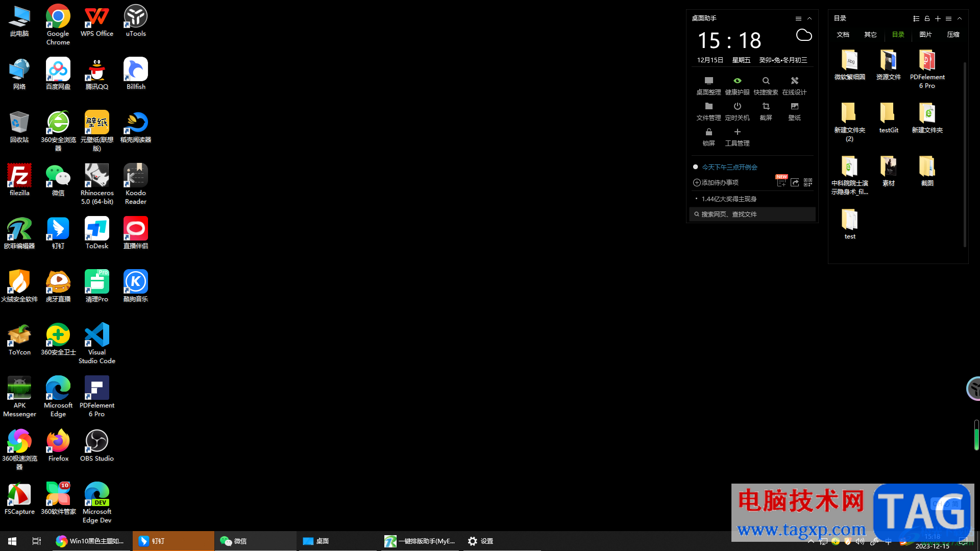Viewport: 980px width, 551px height.
Task: Select the 截图 folder
Action: point(927,171)
